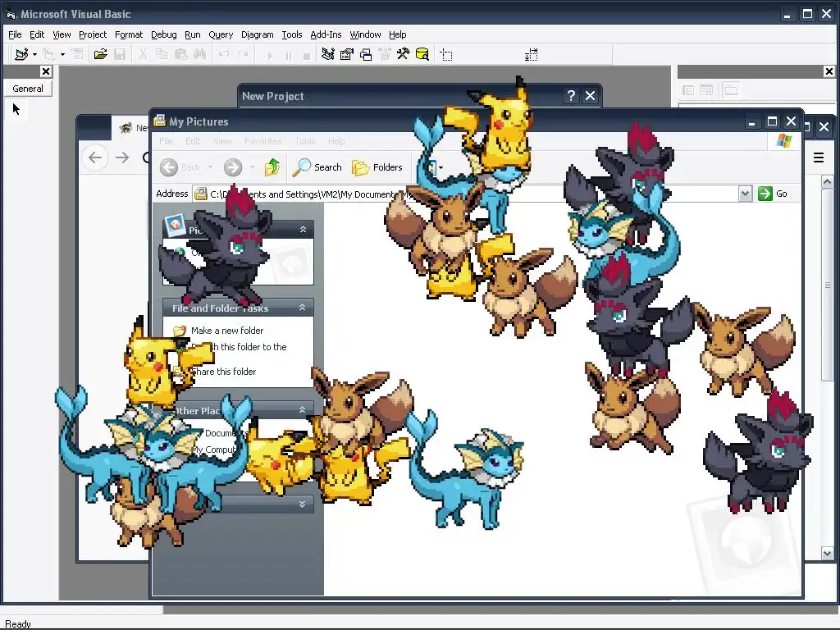Open the Address bar dropdown in My Pictures
The width and height of the screenshot is (840, 630).
coord(745,194)
